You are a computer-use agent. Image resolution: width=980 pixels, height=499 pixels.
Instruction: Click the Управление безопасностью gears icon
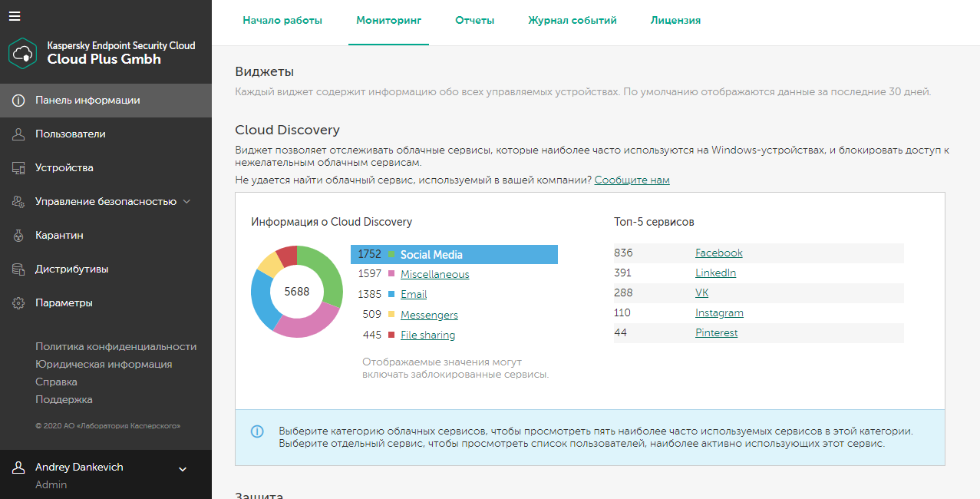coord(18,202)
